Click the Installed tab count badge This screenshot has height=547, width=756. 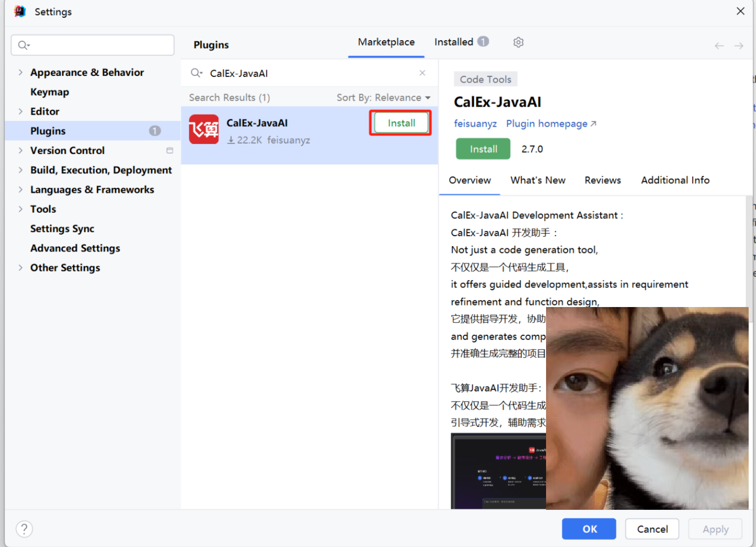[483, 41]
